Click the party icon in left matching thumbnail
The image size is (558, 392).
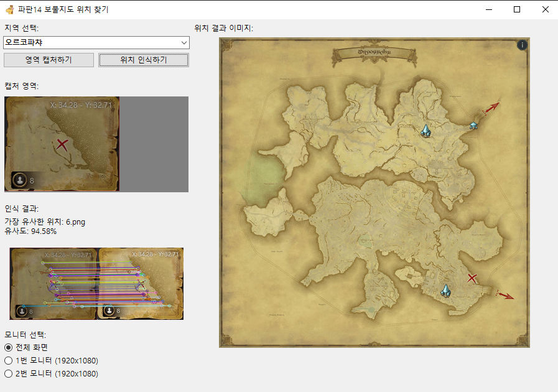(22, 311)
